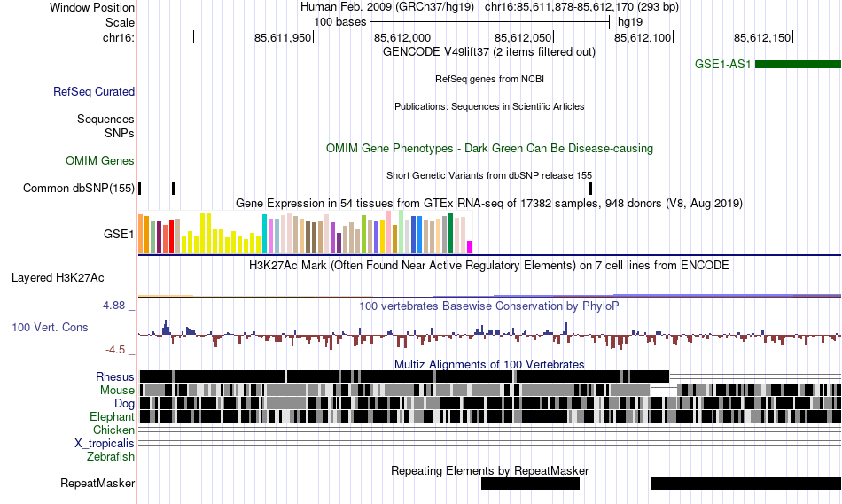The height and width of the screenshot is (504, 842).
Task: Click the 85,612,050 ruler position
Action: click(523, 37)
